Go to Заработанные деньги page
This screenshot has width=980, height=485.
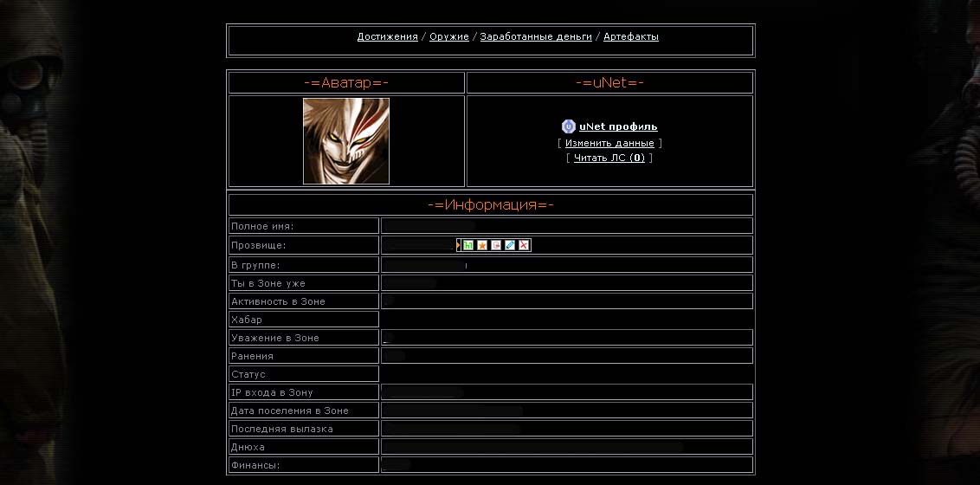click(x=536, y=36)
